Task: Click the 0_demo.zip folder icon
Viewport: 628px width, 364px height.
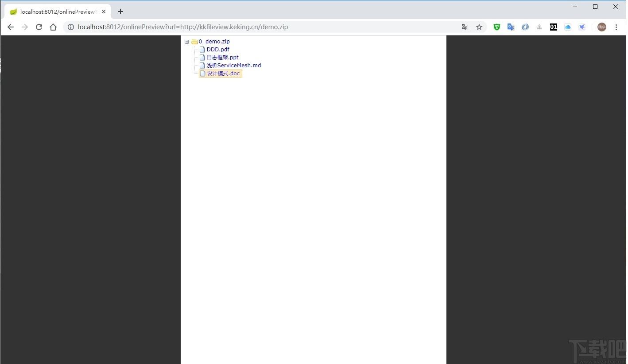Action: [194, 42]
